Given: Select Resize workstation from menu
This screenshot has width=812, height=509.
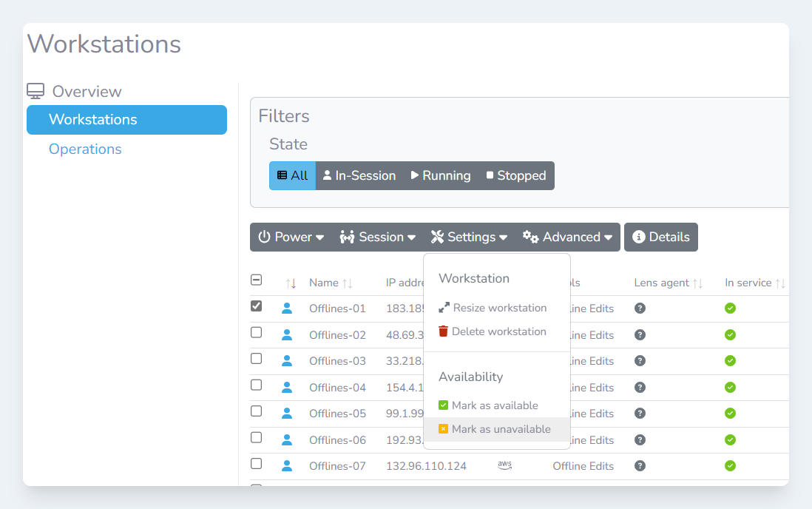Looking at the screenshot, I should pos(499,308).
